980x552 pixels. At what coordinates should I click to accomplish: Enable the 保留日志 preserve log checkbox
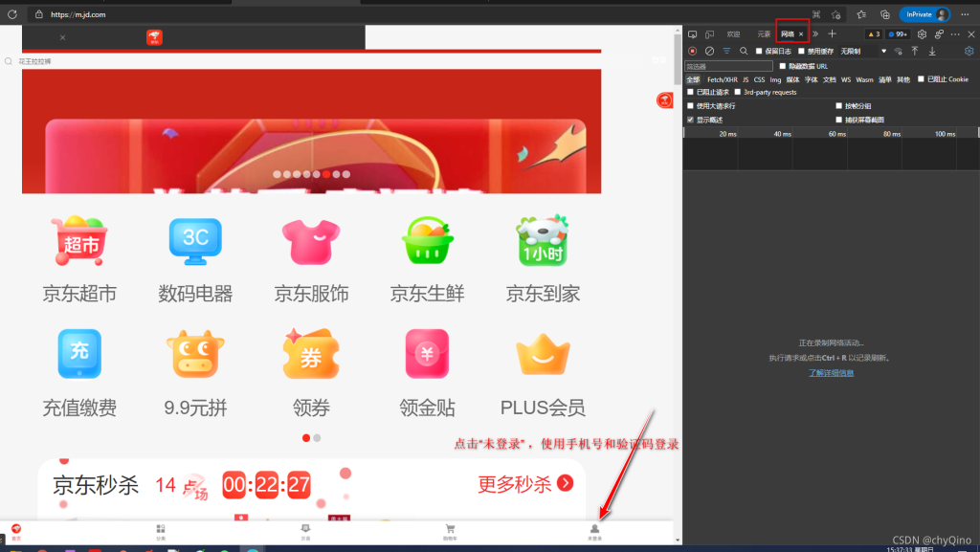759,52
